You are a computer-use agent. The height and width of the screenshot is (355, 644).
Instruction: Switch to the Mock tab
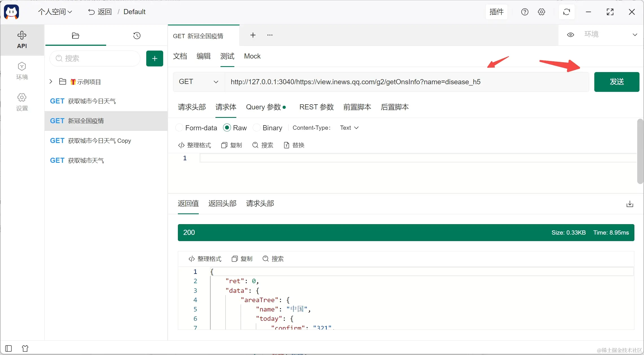click(x=252, y=56)
